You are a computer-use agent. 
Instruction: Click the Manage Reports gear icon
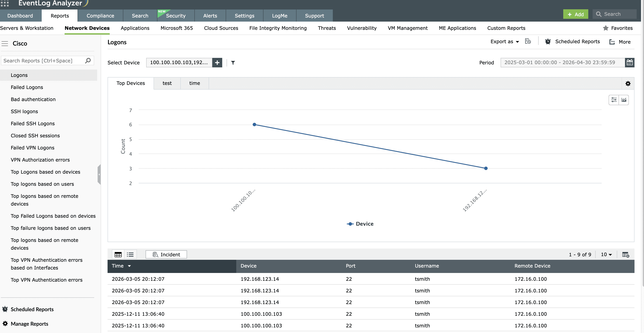[x=5, y=323]
